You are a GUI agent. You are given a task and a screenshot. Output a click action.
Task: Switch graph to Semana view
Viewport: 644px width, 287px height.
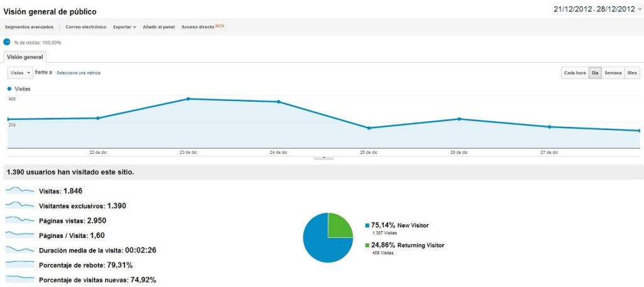(613, 73)
